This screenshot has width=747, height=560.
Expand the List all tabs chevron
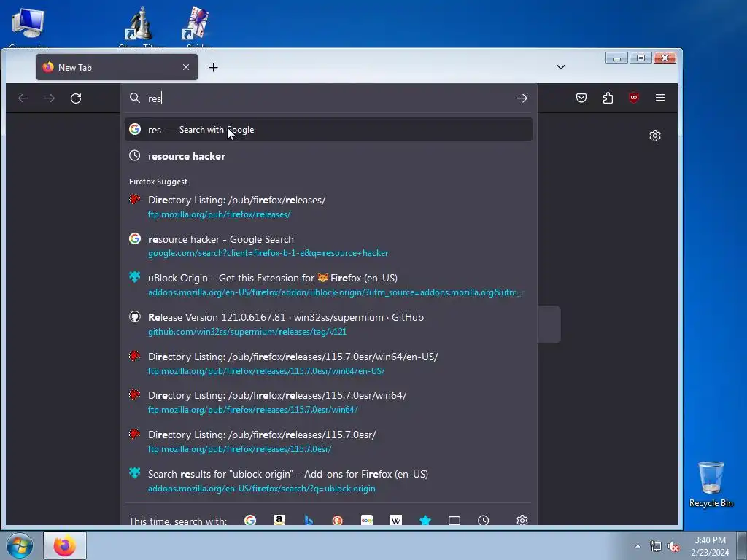point(561,67)
